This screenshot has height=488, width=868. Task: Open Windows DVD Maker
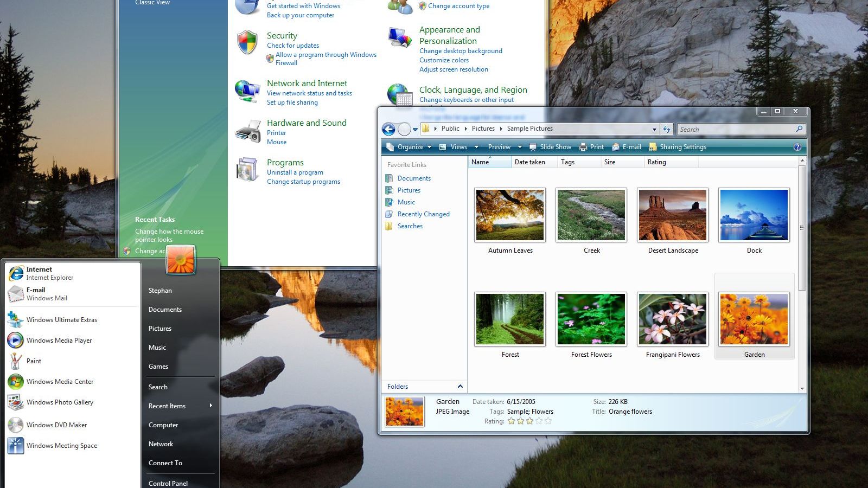pos(57,425)
